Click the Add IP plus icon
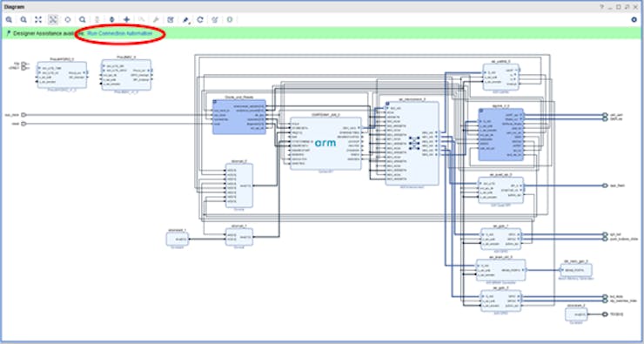This screenshot has width=644, height=344. click(127, 20)
